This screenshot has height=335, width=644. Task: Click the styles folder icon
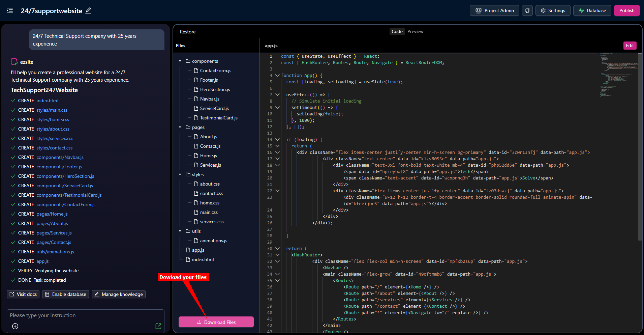coord(188,174)
